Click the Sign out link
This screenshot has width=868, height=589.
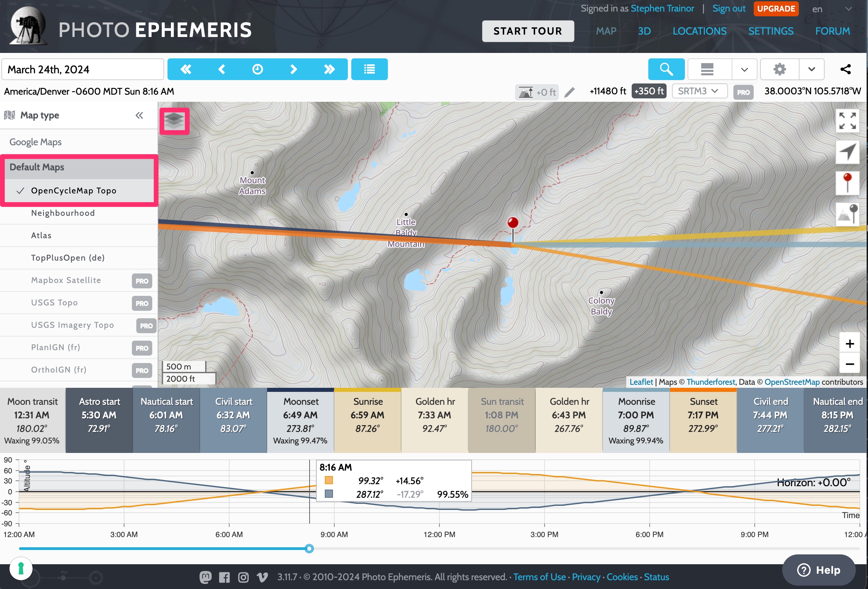point(729,8)
